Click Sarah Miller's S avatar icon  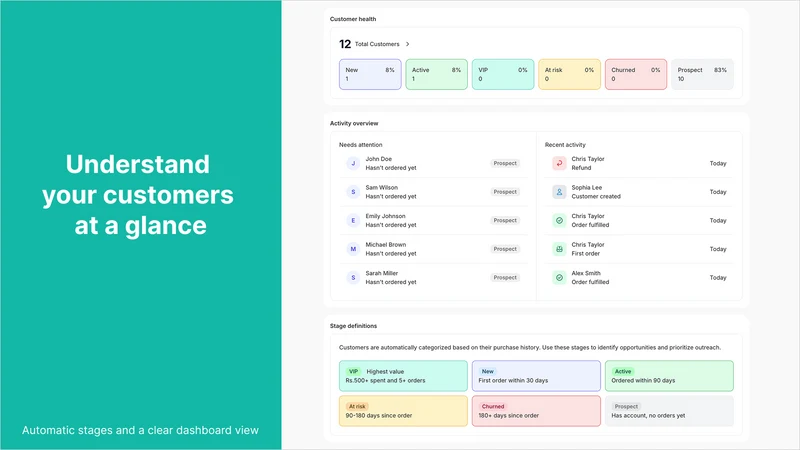click(x=353, y=278)
